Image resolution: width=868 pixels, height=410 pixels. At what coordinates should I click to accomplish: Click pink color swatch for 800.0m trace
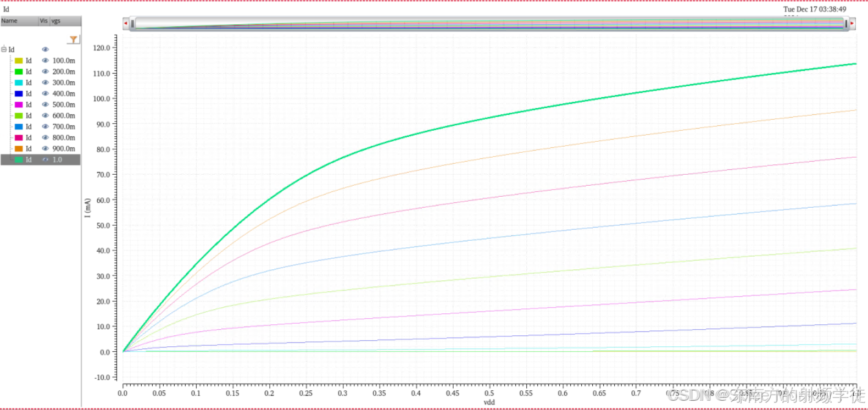click(19, 137)
